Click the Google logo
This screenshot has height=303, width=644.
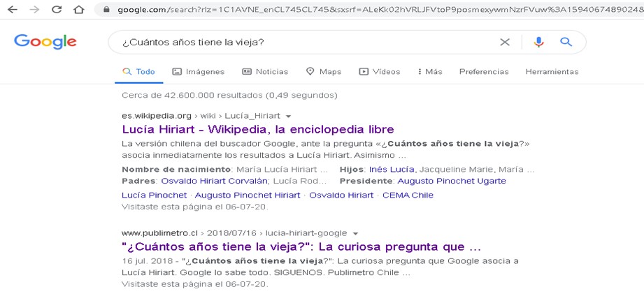pos(45,42)
